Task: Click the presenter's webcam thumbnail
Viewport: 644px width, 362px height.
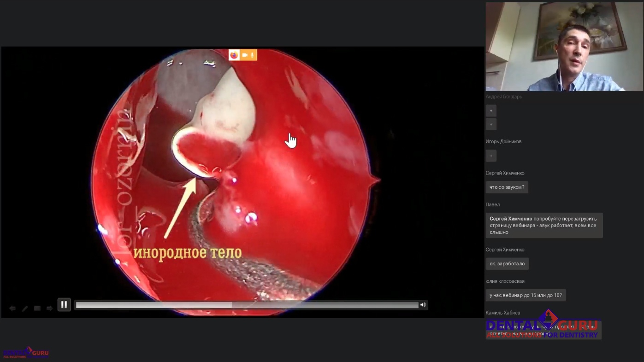Action: (564, 47)
